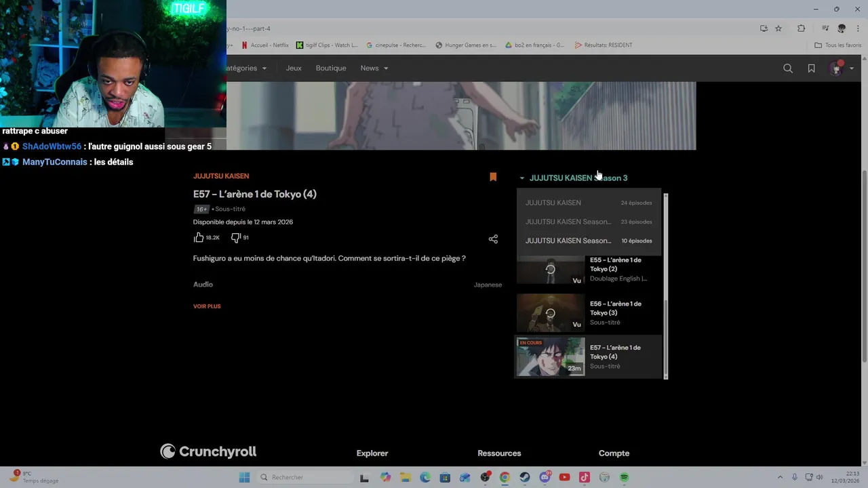Open Accueil - Netflix bookmark
This screenshot has width=868, height=488.
point(264,45)
